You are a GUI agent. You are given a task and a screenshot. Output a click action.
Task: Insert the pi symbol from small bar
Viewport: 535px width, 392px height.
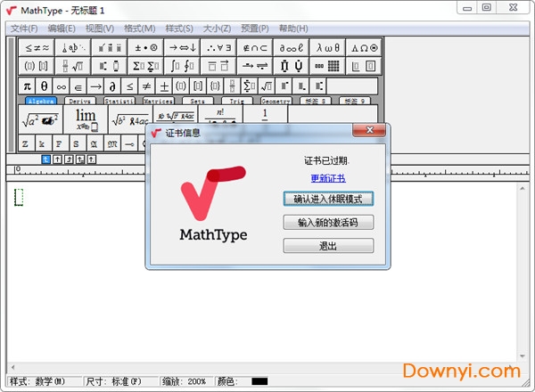coord(27,86)
